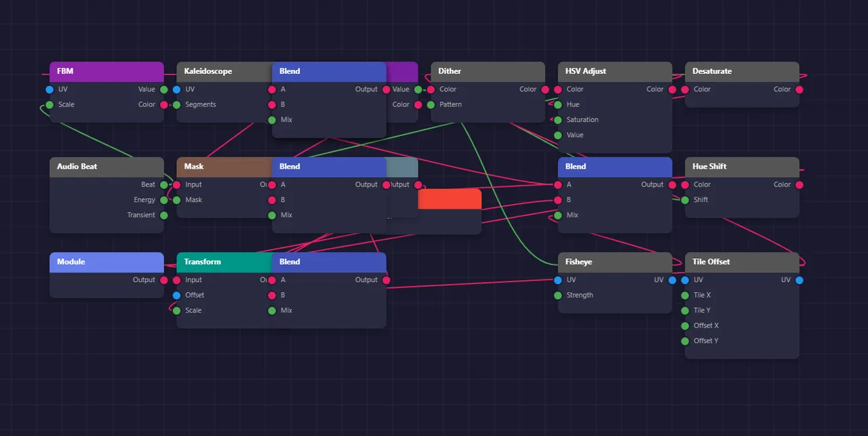
Task: Select the Segments port on Kaleidoscope
Action: click(176, 105)
